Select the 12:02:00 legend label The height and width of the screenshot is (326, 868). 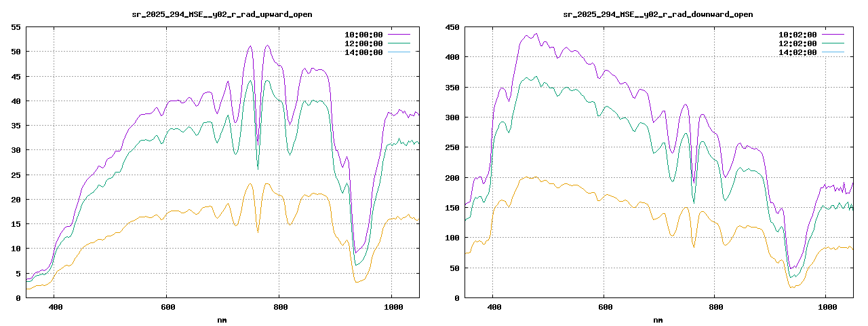click(797, 43)
